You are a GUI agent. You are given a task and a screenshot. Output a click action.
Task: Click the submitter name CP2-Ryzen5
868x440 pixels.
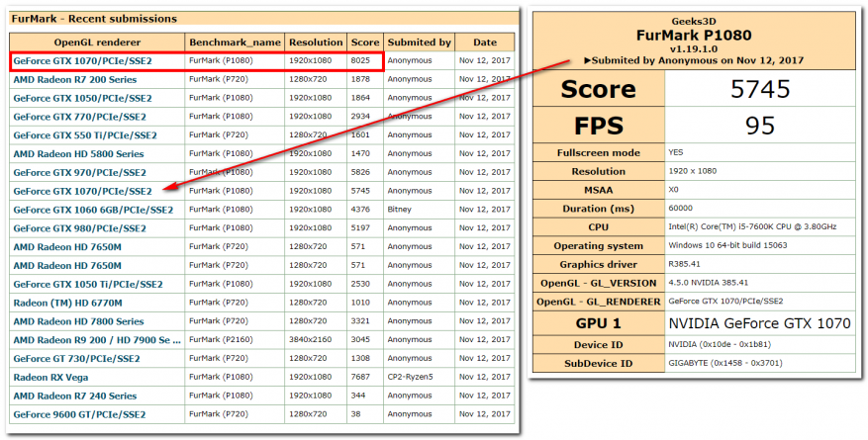[x=410, y=377]
